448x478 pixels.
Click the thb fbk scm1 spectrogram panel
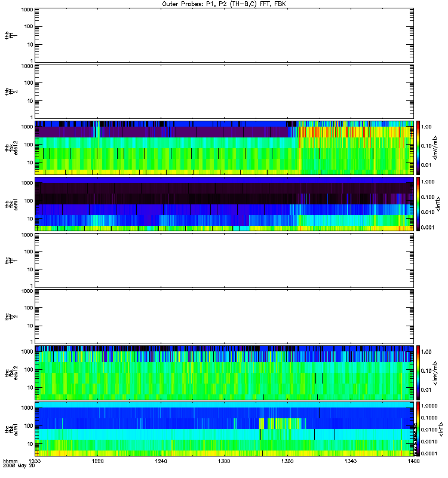225,204
